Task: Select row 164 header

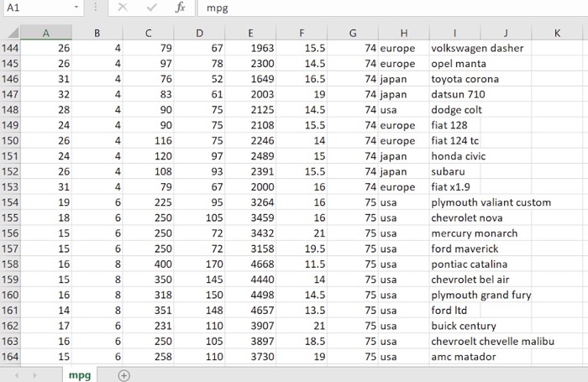Action: 10,357
